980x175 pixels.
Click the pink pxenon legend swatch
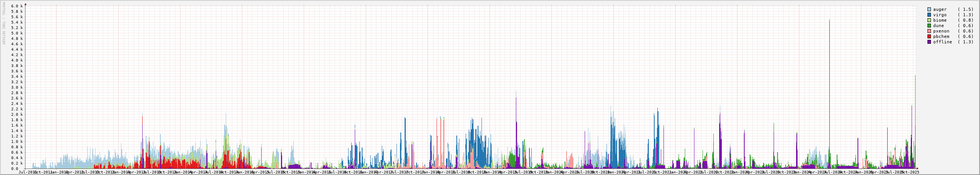pyautogui.click(x=929, y=31)
